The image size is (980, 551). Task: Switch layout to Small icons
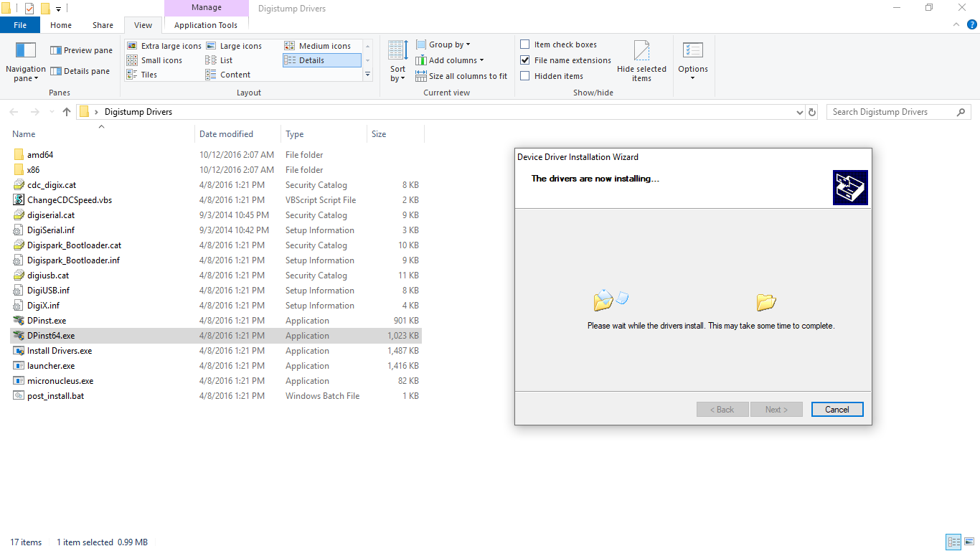(x=155, y=60)
